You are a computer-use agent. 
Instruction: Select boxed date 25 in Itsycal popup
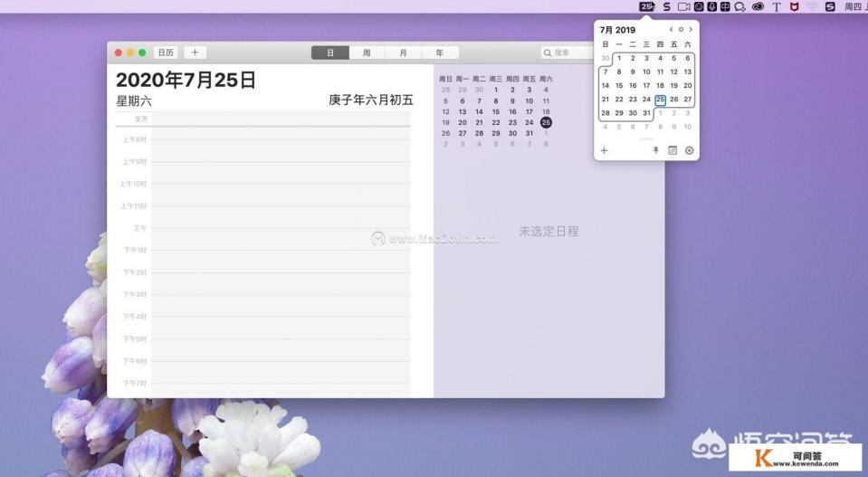[660, 100]
